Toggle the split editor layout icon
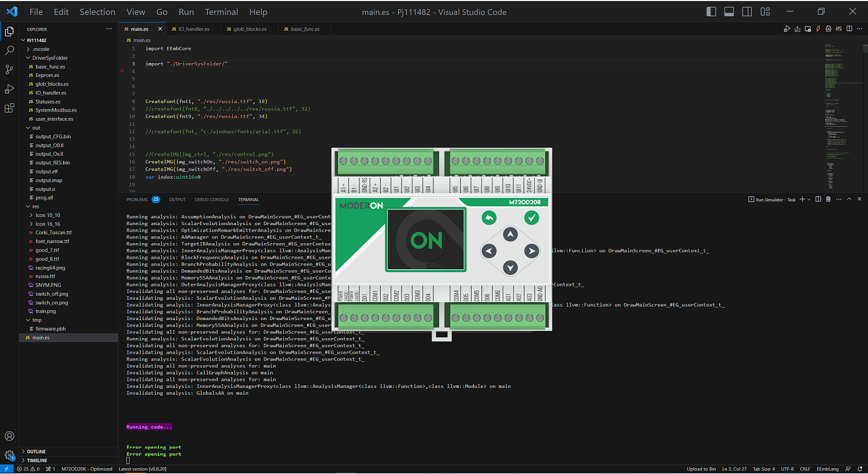The image size is (868, 474). [849, 28]
